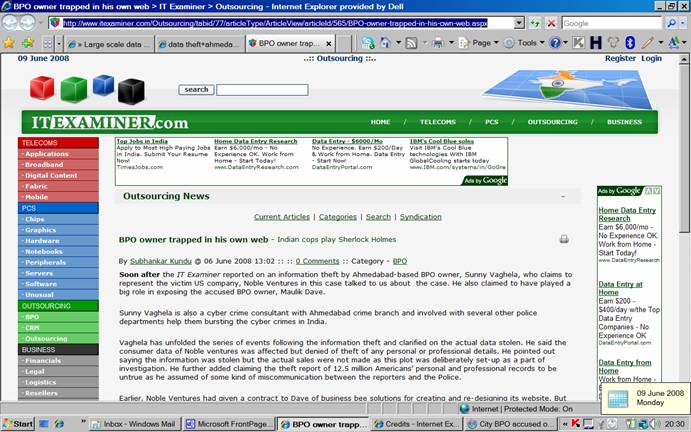
Task: Open the Syndication link
Action: pyautogui.click(x=420, y=217)
